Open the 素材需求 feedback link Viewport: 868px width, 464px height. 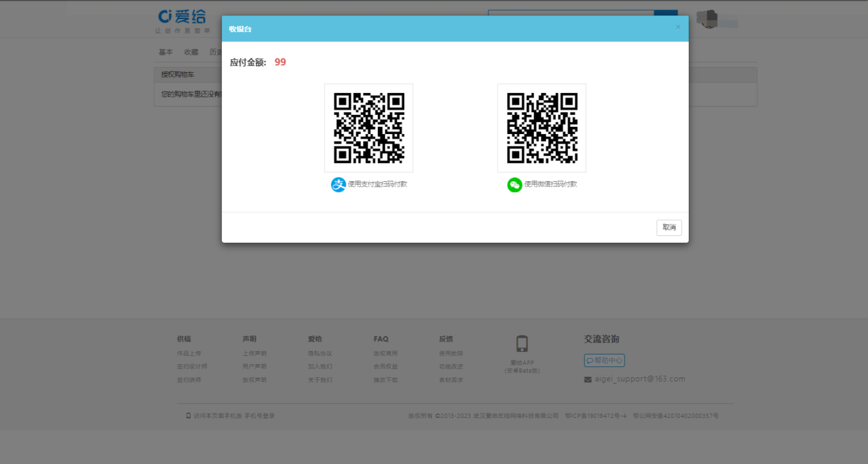(x=451, y=380)
